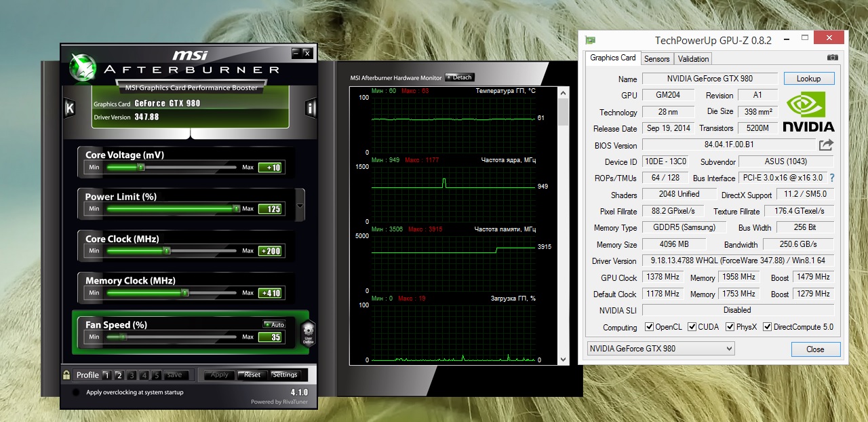Click the Power Limit slider handle
The width and height of the screenshot is (868, 422).
236,209
